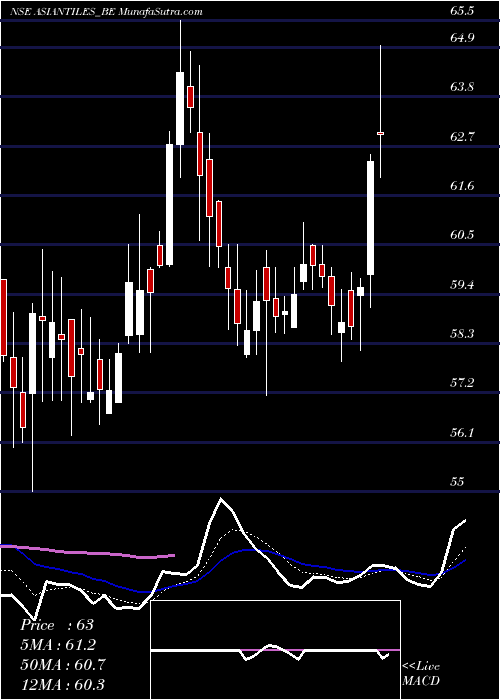500x700 pixels.
Task: Click the 12MA : 60.3 value
Action: 62,684
